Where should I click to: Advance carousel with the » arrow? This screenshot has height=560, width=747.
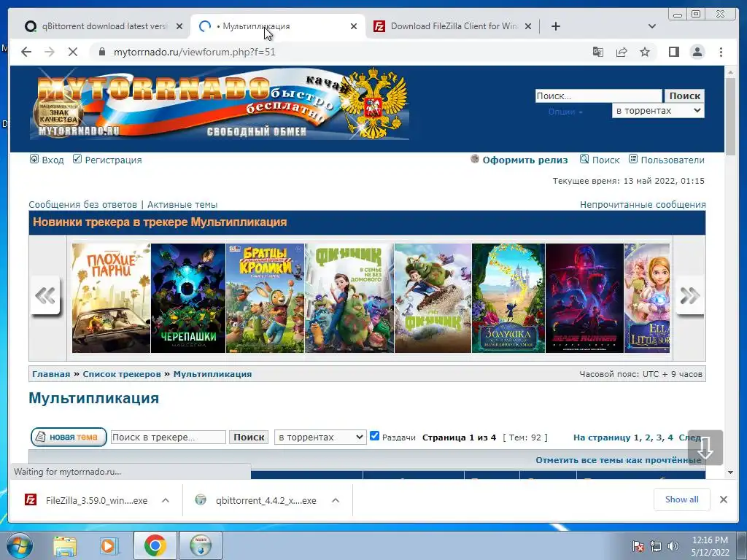click(x=689, y=296)
